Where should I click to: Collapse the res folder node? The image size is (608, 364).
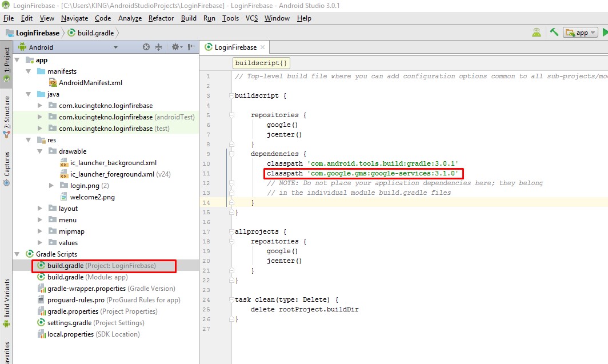click(x=29, y=140)
